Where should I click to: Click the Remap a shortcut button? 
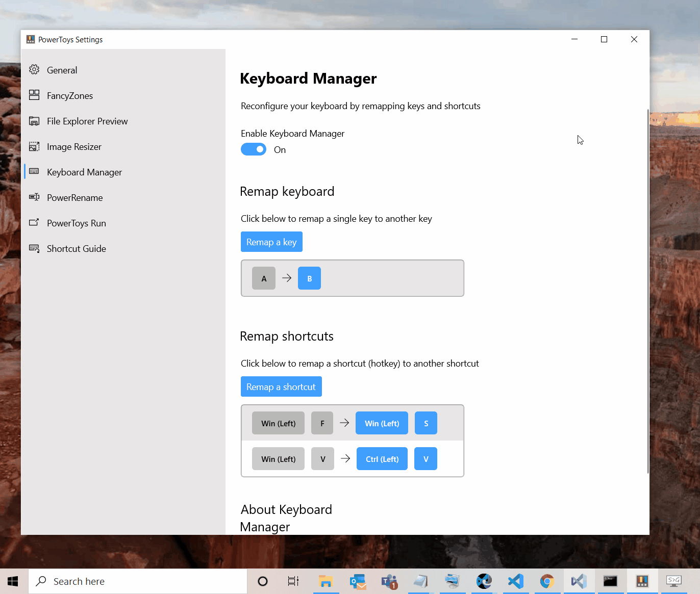coord(281,386)
